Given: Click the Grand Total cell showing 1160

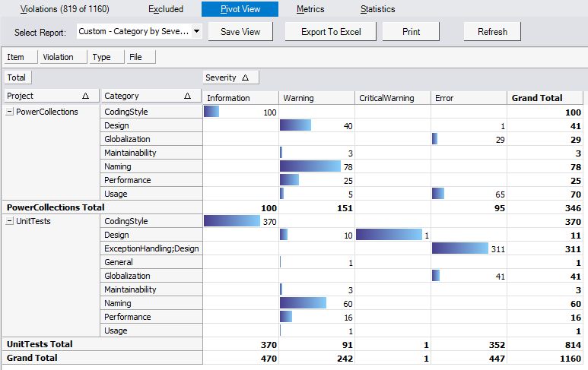Looking at the screenshot, I should click(545, 358).
